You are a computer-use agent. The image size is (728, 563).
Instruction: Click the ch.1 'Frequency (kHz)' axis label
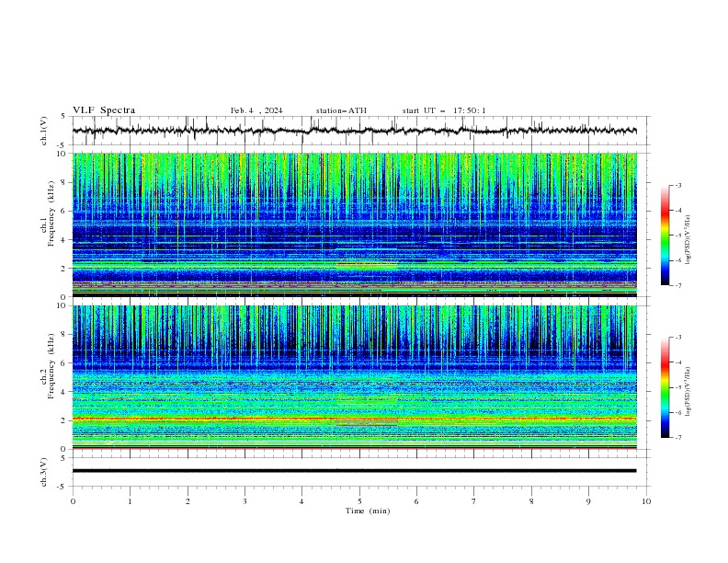(51, 213)
